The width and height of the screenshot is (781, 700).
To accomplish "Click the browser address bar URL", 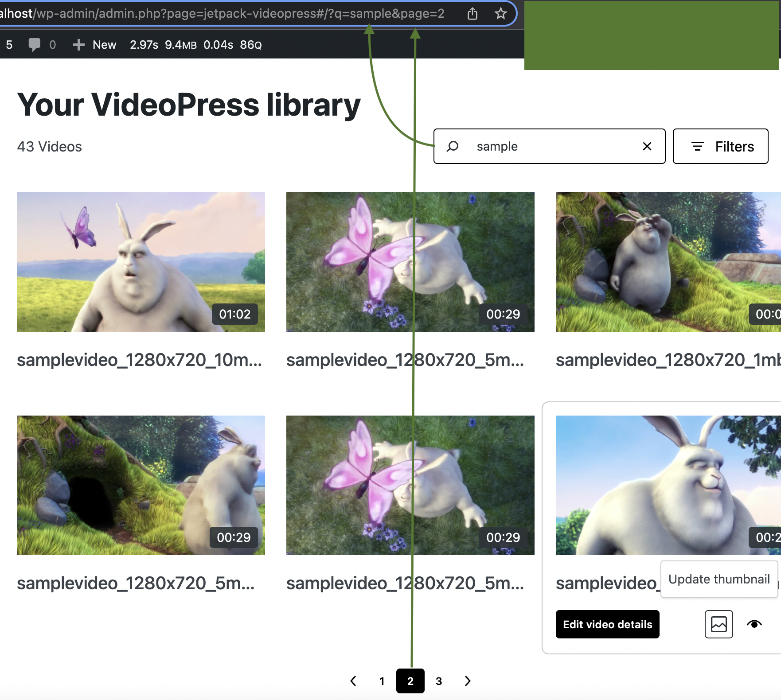I will 222,14.
